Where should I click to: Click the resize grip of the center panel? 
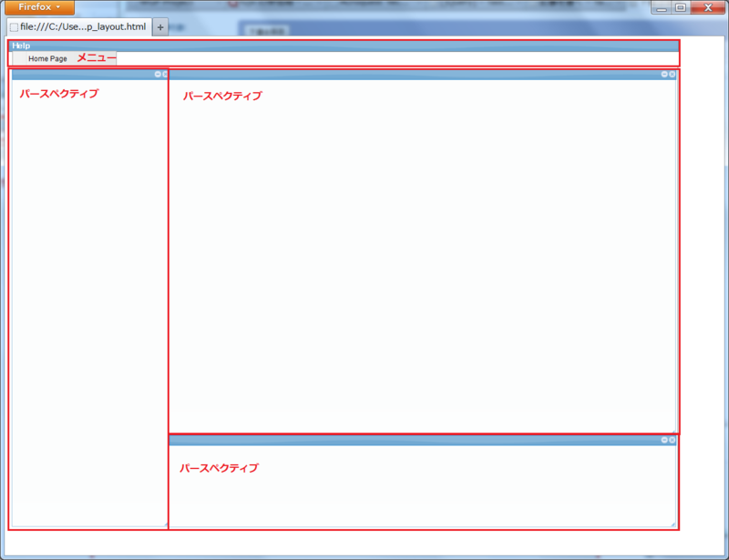[673, 430]
